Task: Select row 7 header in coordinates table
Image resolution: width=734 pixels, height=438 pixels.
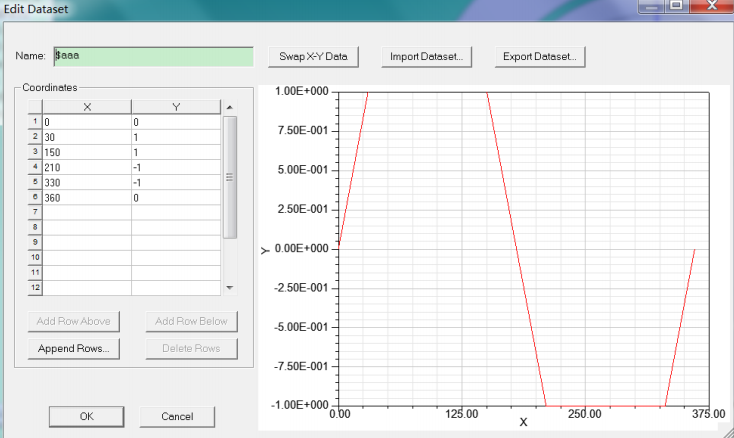Action: click(35, 212)
